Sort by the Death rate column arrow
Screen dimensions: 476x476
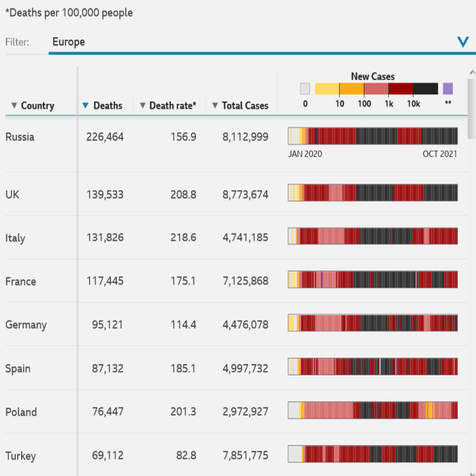pyautogui.click(x=142, y=105)
